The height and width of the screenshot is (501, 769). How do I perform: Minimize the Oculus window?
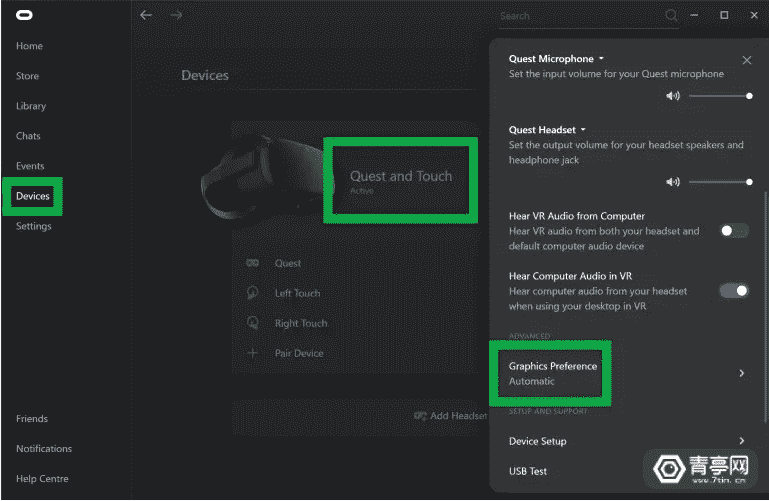point(694,15)
